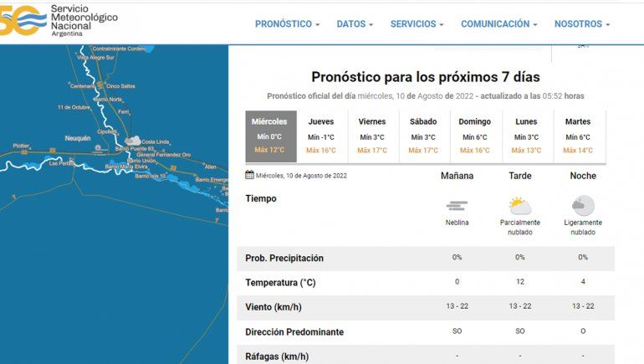
Task: Expand the Datos menu
Action: [x=355, y=24]
